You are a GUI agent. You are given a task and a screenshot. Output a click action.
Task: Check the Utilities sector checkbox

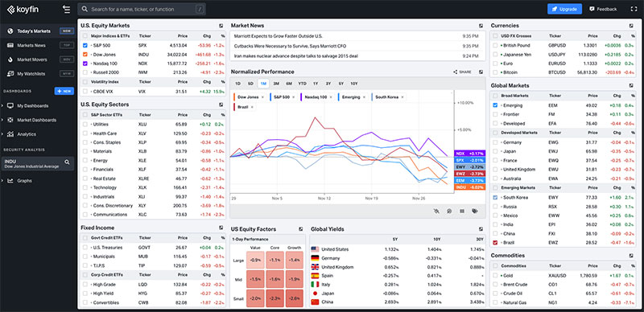[x=85, y=124]
